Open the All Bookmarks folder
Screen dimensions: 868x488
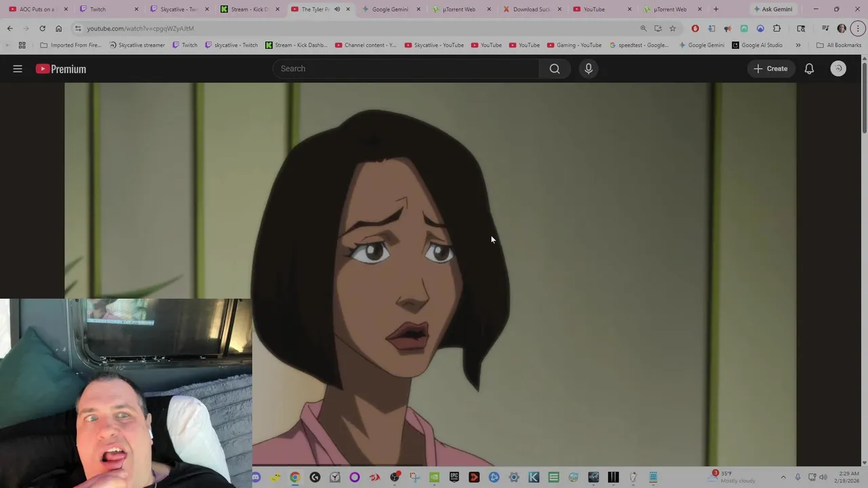(839, 45)
